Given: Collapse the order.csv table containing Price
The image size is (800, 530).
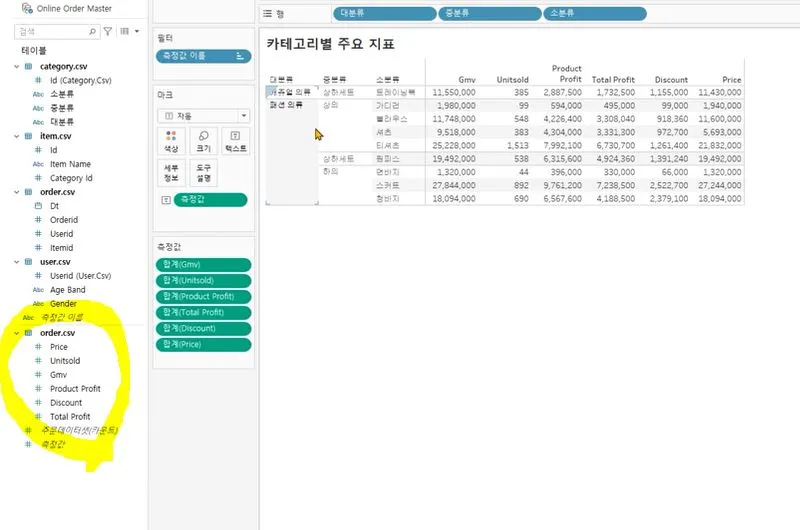Looking at the screenshot, I should 16,333.
